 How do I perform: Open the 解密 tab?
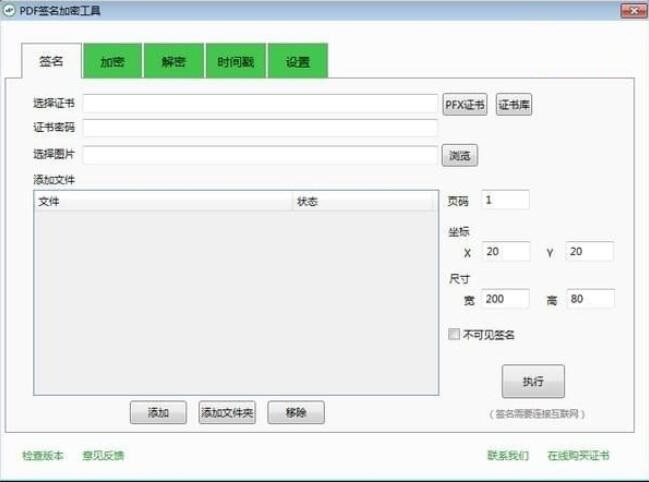173,61
